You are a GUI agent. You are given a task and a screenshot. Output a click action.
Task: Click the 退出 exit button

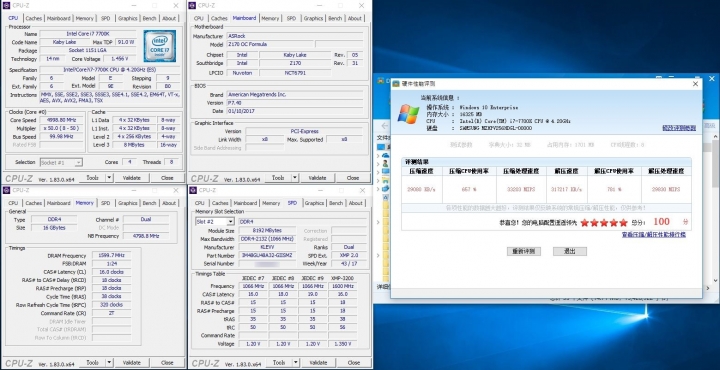(570, 251)
